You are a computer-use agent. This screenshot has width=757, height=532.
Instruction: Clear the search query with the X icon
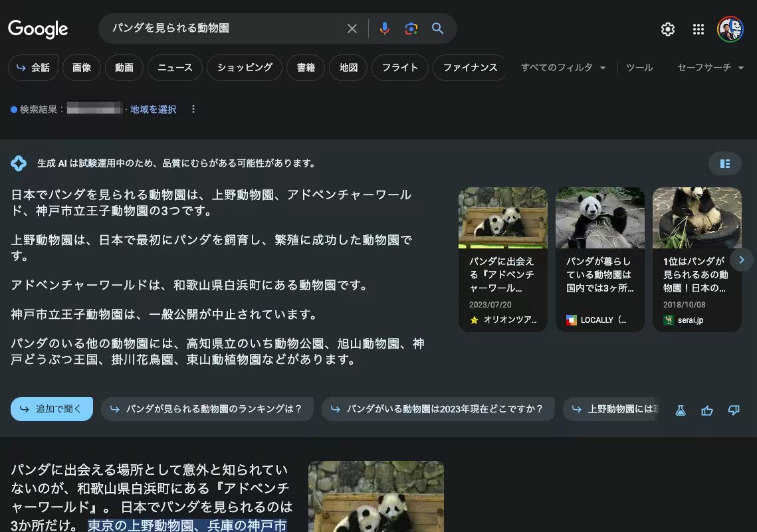coord(352,29)
